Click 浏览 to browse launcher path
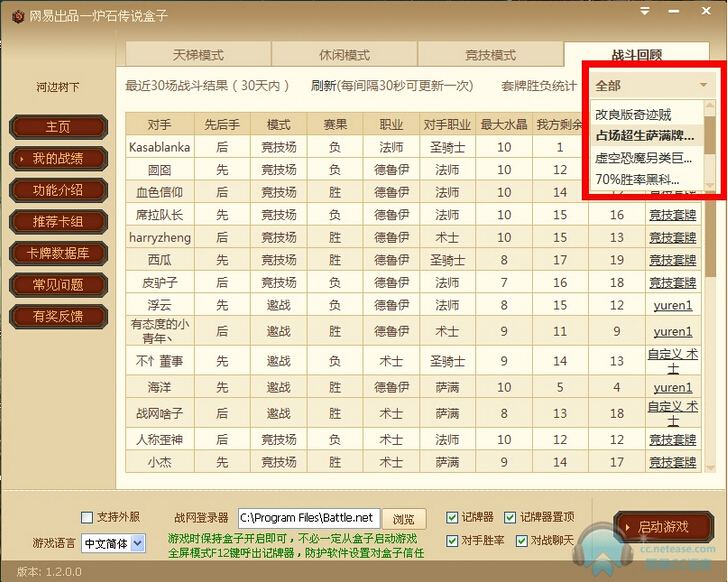 click(403, 519)
